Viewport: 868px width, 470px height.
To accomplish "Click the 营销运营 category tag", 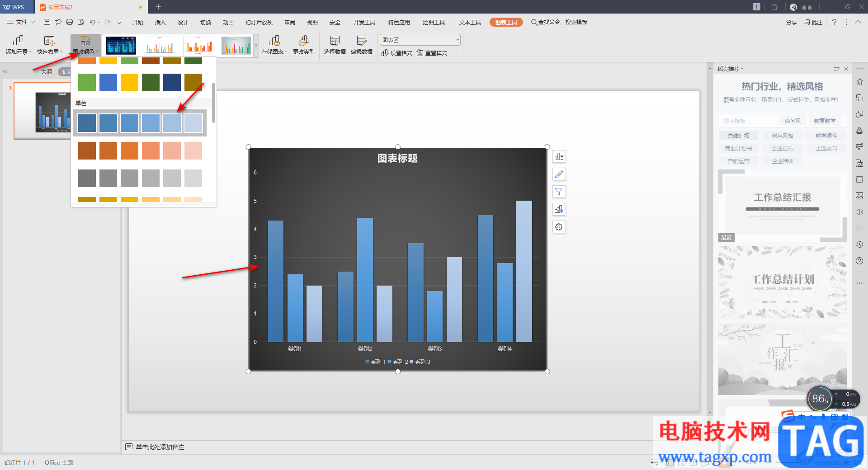I will (739, 161).
